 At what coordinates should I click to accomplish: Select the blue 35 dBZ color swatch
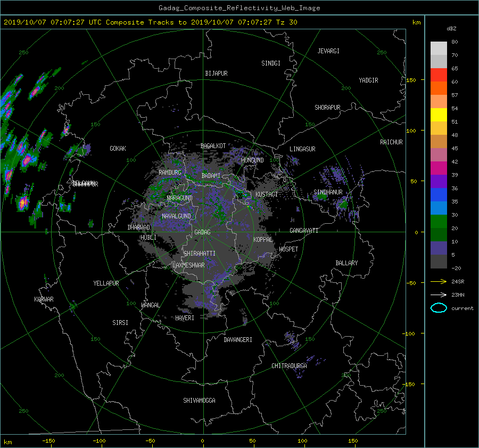[x=439, y=194]
